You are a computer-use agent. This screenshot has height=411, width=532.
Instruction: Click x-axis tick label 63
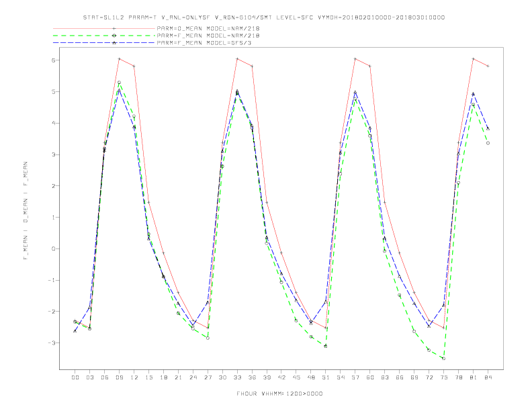tap(385, 377)
